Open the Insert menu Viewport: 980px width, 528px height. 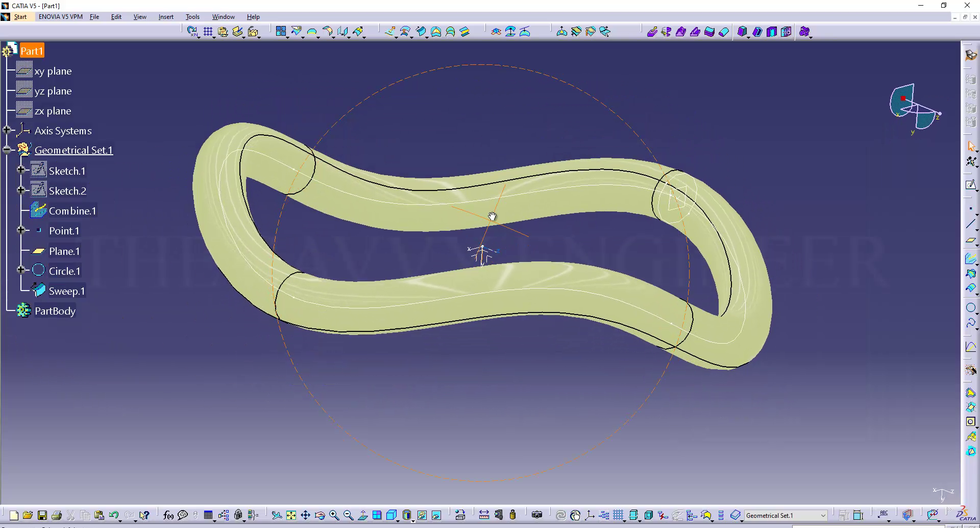pos(166,17)
